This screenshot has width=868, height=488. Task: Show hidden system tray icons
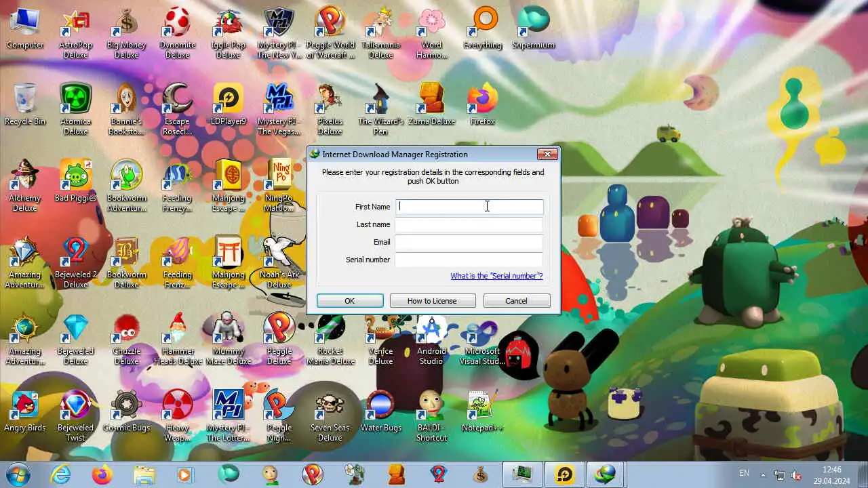coord(763,474)
